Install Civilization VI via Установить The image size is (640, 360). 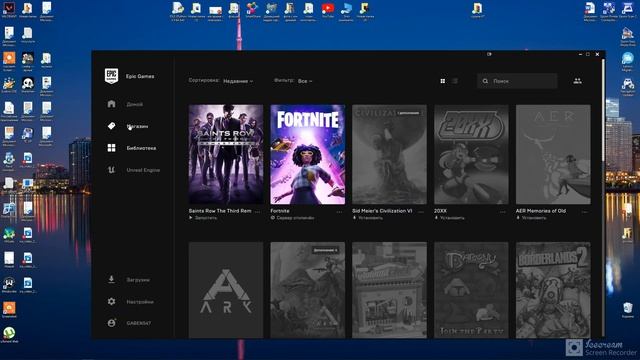pyautogui.click(x=367, y=218)
